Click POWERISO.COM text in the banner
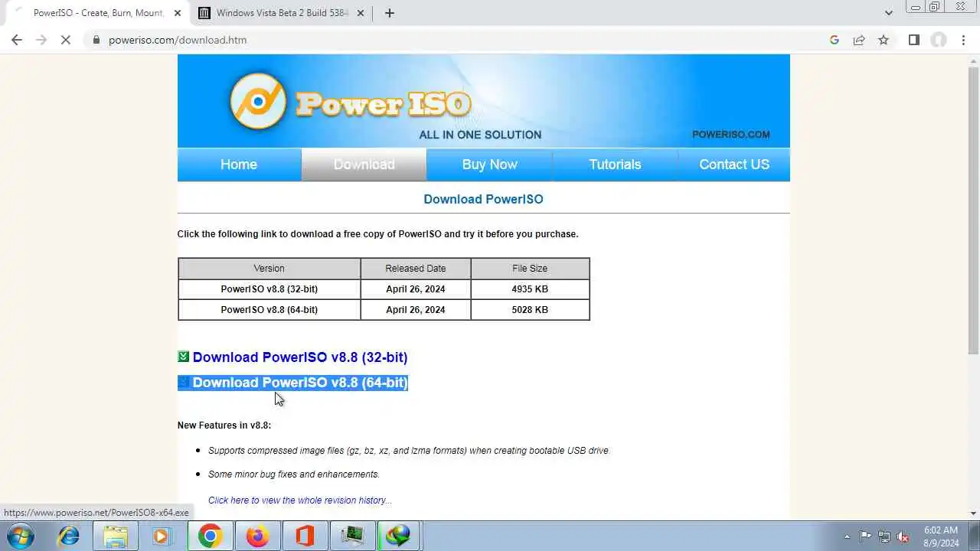The width and height of the screenshot is (980, 551). click(x=731, y=135)
